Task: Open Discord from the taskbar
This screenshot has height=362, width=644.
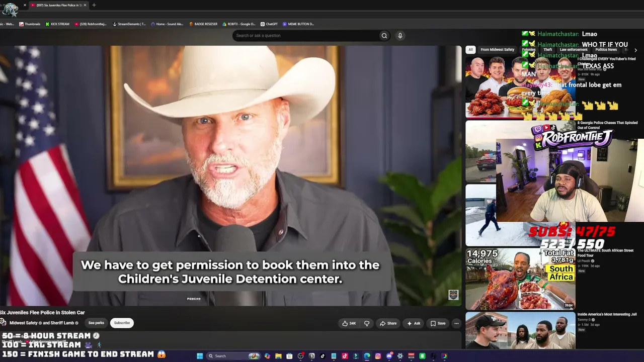Action: coord(389,356)
